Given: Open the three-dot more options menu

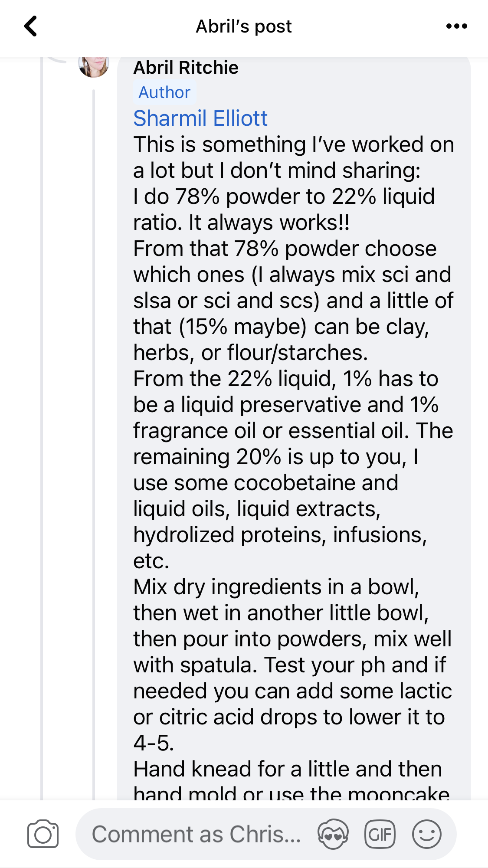Looking at the screenshot, I should 456,26.
